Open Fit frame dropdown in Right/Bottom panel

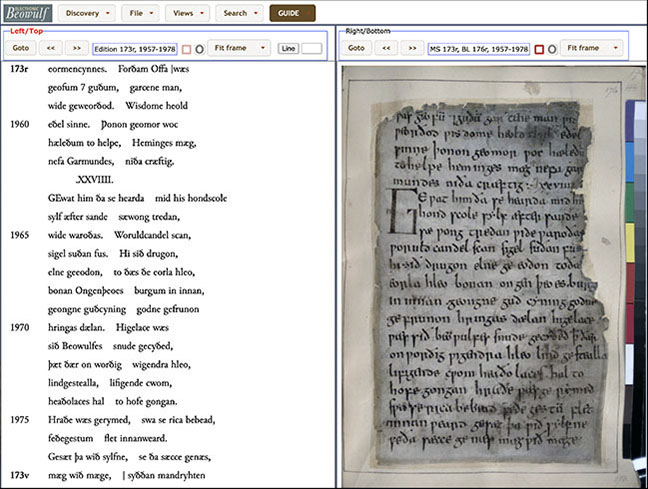coord(591,48)
